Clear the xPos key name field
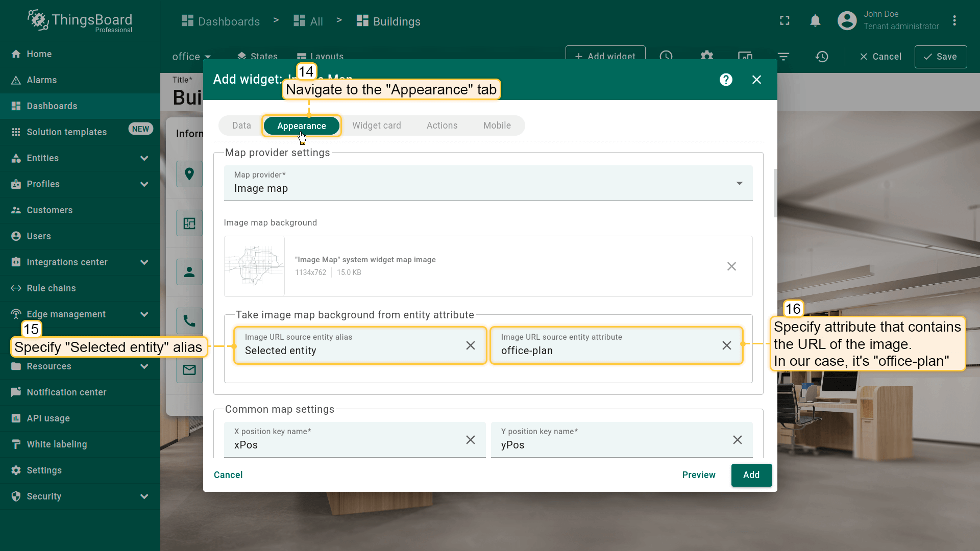Viewport: 980px width, 551px height. 470,440
